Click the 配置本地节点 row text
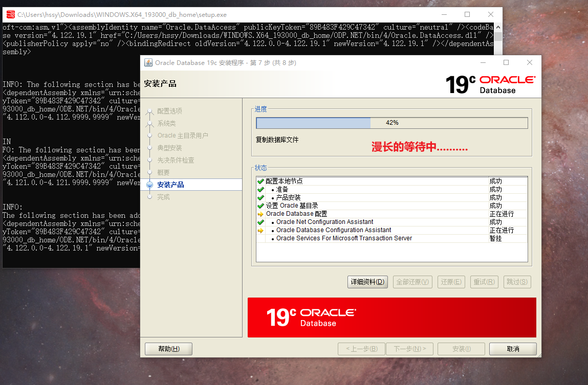The image size is (588, 385). tap(284, 182)
